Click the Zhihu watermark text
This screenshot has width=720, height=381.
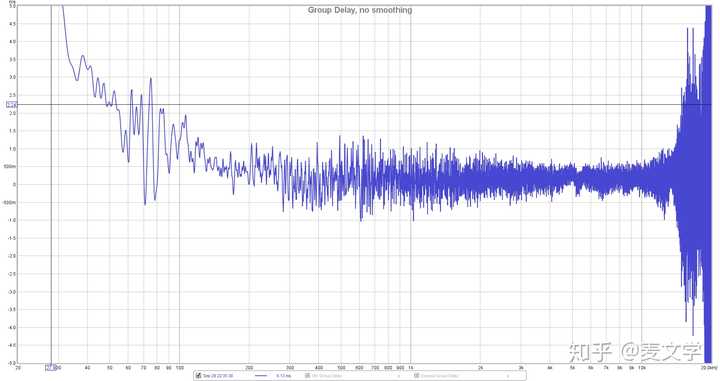(635, 352)
